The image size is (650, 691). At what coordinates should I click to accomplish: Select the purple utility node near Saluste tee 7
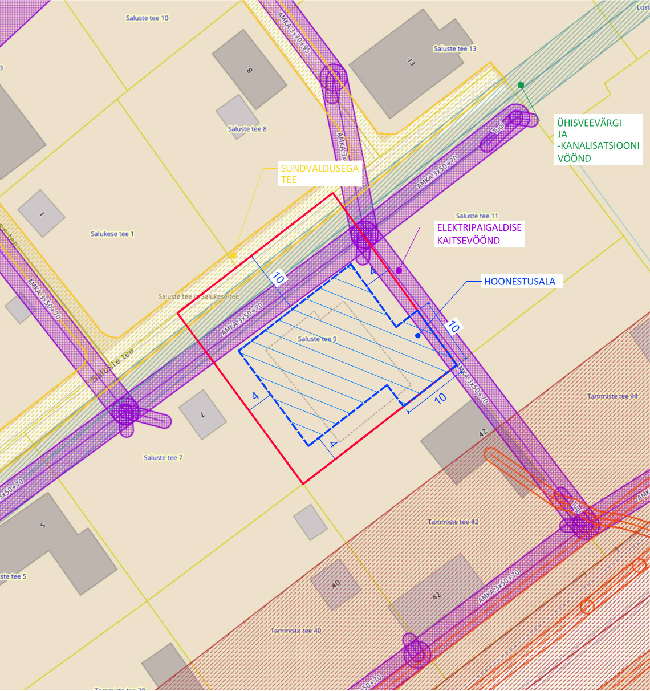coord(127,411)
